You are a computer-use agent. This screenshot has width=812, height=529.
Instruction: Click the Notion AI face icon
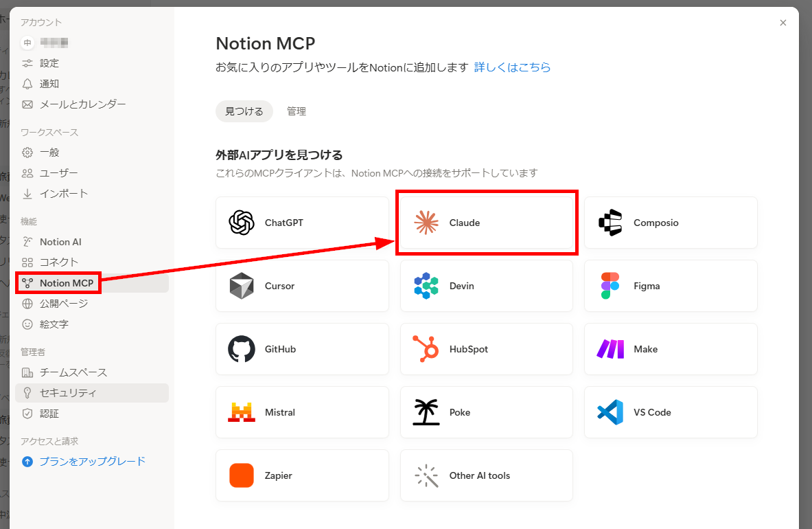[x=27, y=242]
